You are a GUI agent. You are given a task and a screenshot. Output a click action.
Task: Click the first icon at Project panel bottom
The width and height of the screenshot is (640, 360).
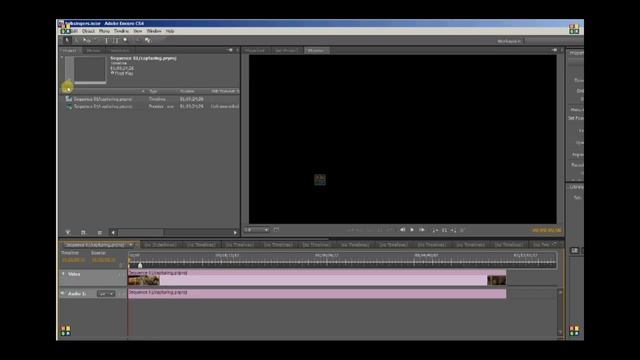point(68,233)
